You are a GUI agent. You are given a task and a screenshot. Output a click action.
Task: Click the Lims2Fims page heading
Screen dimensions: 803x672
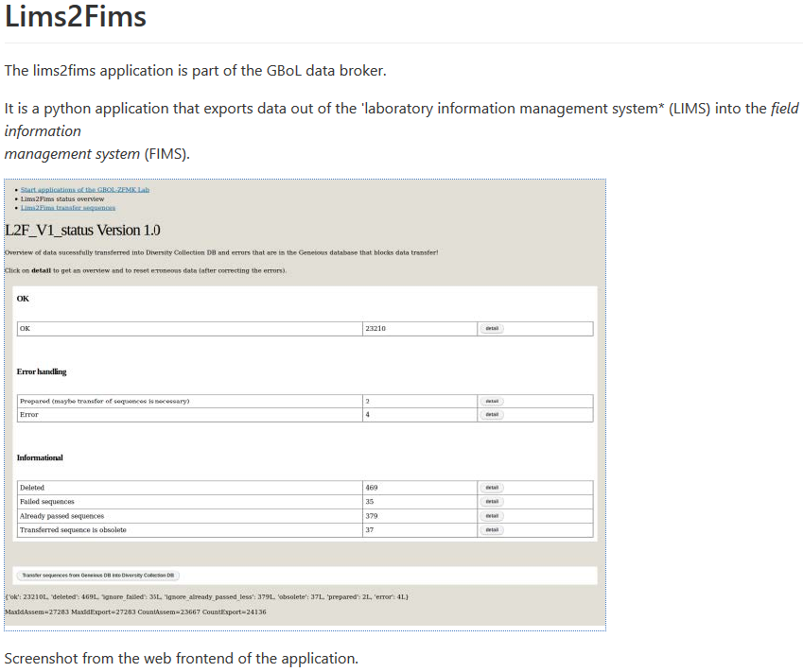pos(76,18)
